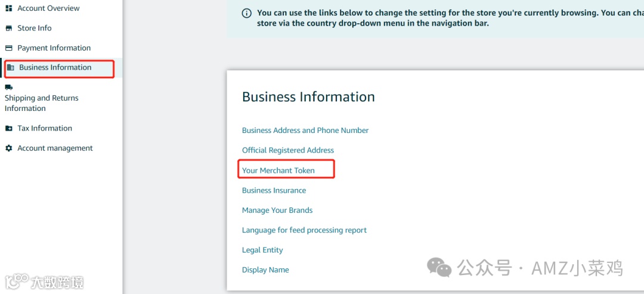Open Business Address and Phone Number link
This screenshot has width=644, height=294.
305,131
